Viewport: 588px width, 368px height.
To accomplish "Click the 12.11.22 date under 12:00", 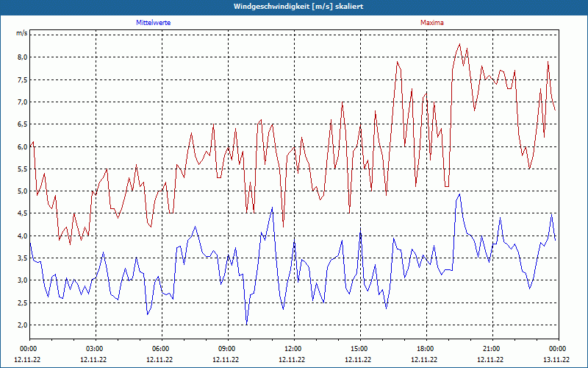I will [x=292, y=359].
